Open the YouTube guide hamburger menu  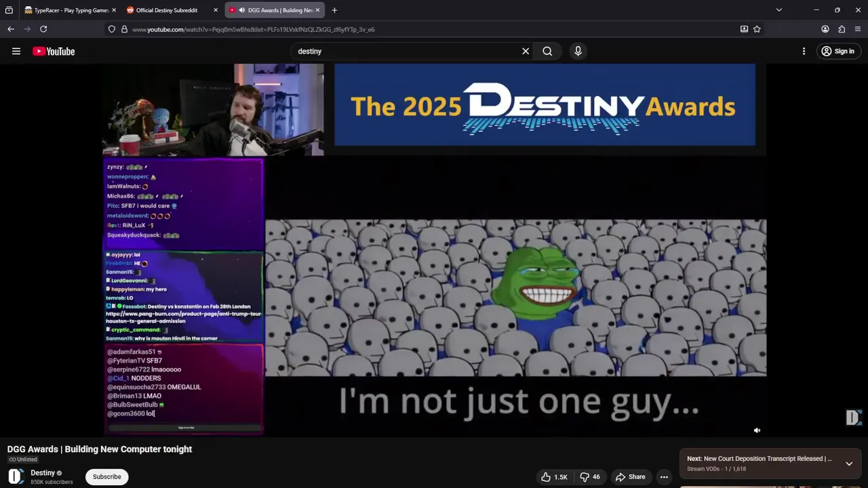(x=16, y=52)
